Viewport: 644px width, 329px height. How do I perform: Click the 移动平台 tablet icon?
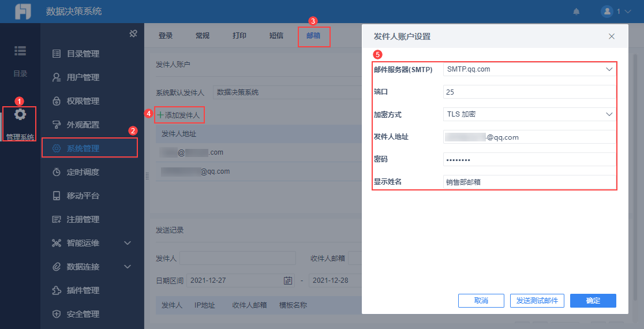tap(57, 196)
